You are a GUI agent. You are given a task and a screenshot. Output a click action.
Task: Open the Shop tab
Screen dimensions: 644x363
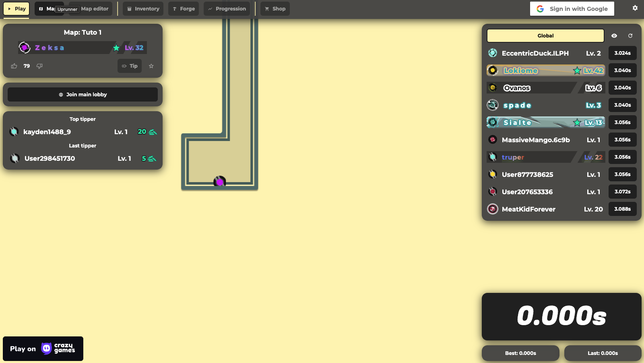click(x=275, y=9)
